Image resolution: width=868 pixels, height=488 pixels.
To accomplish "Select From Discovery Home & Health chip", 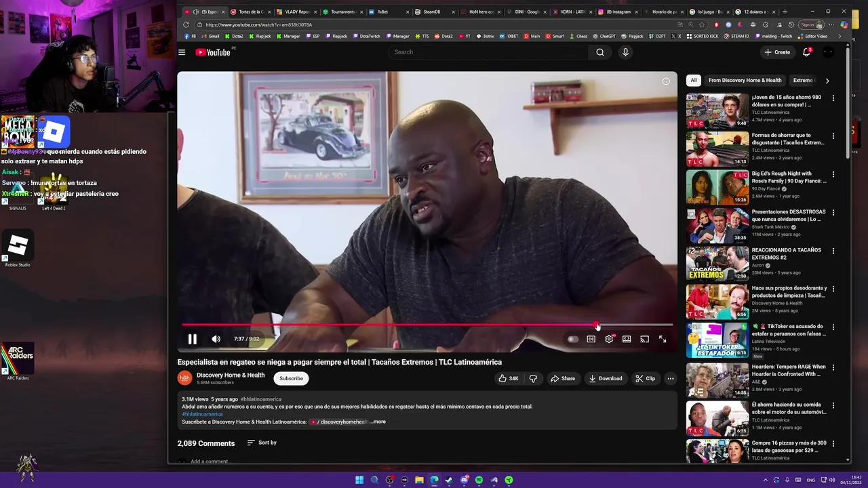I will (x=745, y=80).
